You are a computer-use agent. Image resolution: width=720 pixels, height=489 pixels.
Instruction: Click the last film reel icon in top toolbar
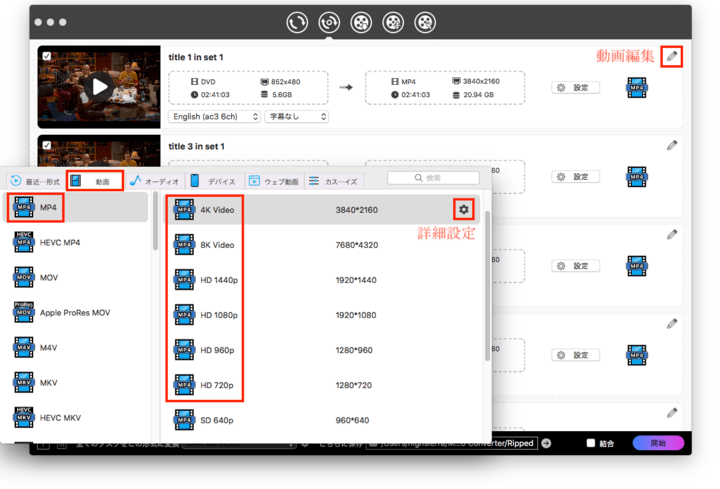tap(426, 21)
